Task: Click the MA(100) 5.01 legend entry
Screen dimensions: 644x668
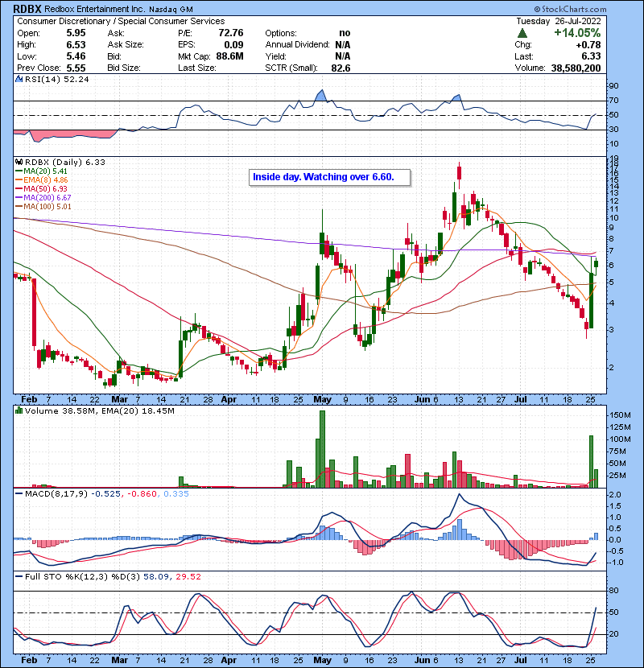Action: point(43,207)
